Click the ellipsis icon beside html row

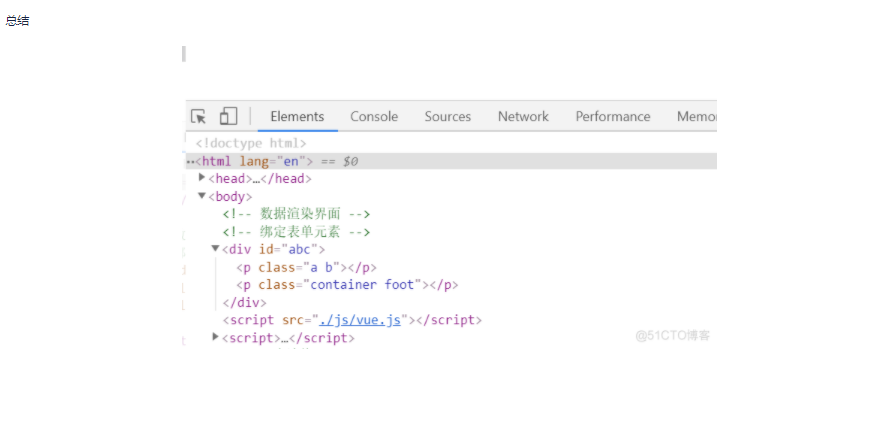pos(190,161)
